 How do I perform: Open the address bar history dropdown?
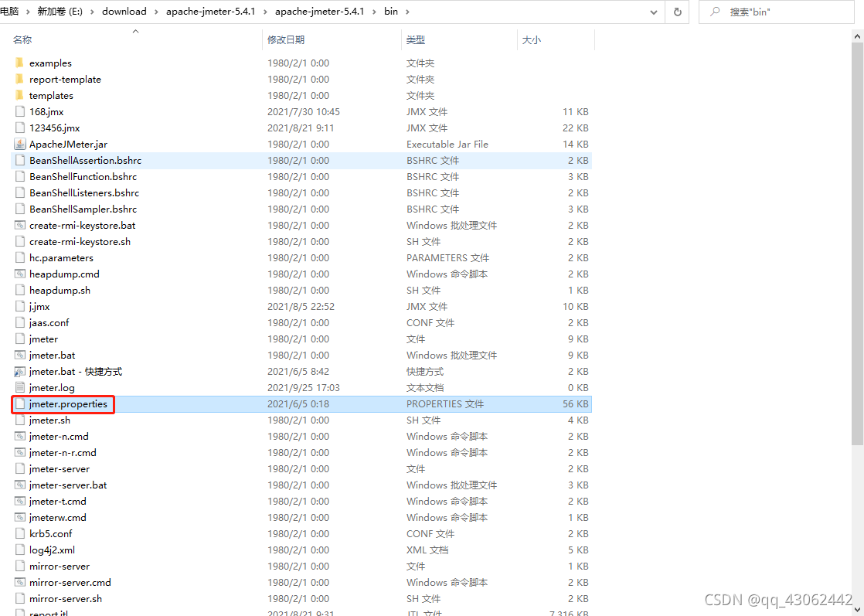654,12
